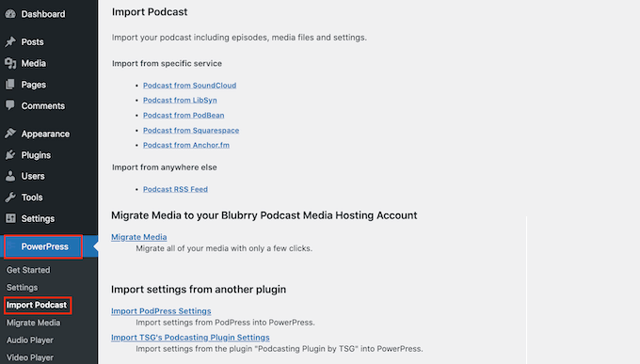The height and width of the screenshot is (364, 640).
Task: Click Podcast from PodBean link
Action: [x=184, y=115]
